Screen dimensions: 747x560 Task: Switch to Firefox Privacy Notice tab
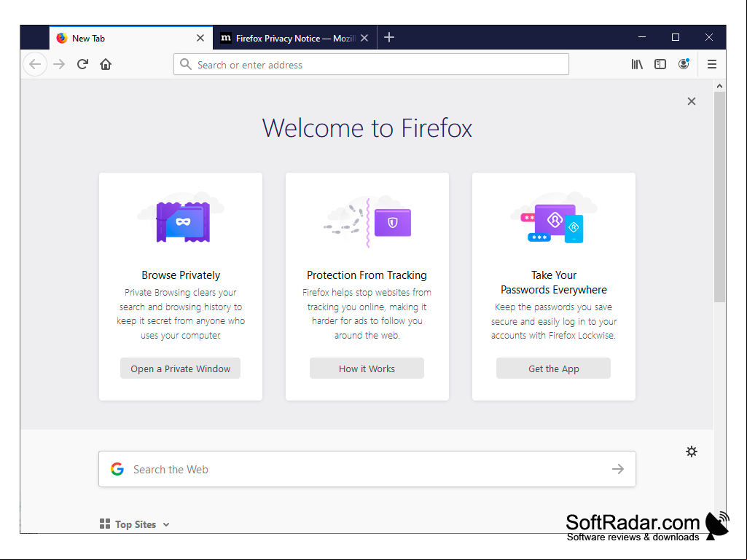[x=294, y=38]
